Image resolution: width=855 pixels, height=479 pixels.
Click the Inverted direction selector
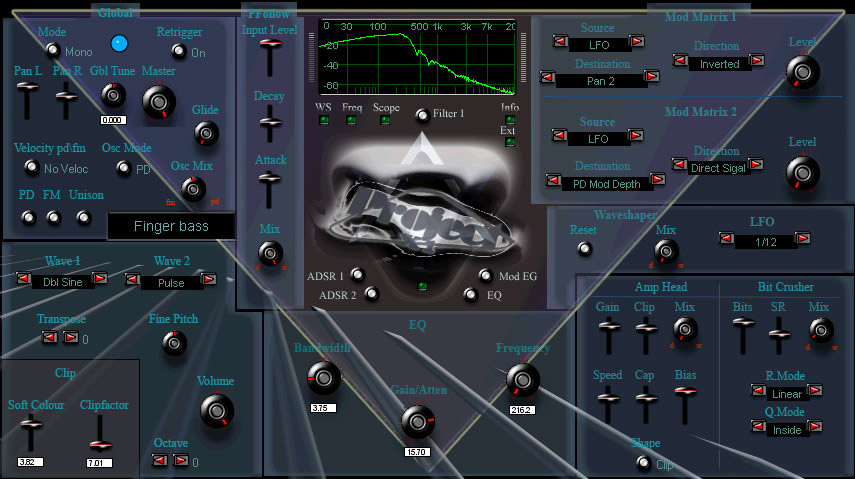719,64
